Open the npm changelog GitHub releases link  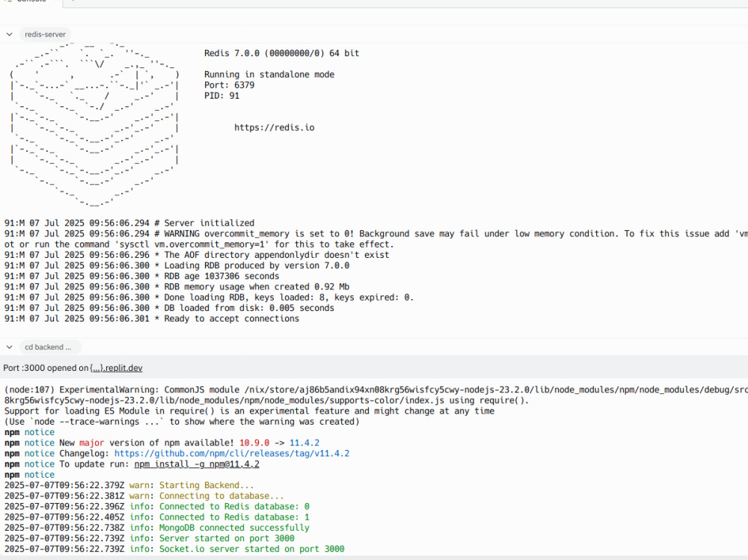[x=232, y=454]
